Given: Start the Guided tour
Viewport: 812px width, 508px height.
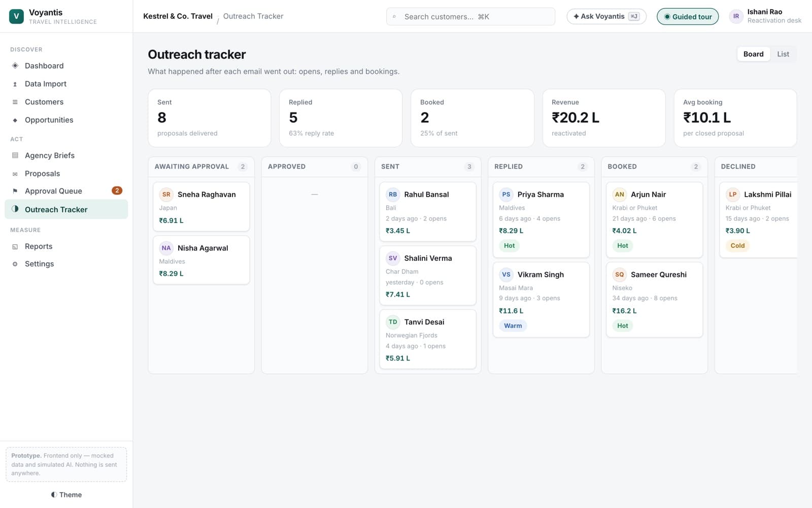Looking at the screenshot, I should point(688,17).
